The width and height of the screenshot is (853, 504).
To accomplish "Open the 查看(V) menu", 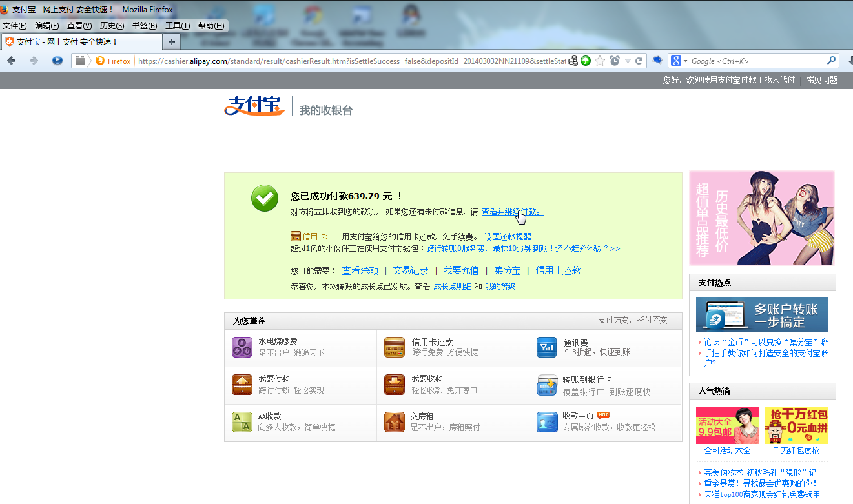I will tap(79, 26).
